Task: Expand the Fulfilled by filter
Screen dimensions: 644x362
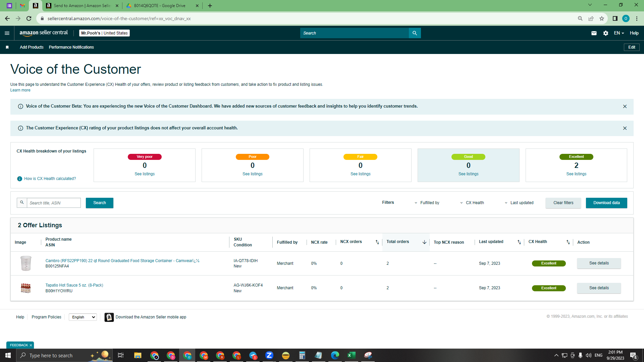Action: [427, 203]
